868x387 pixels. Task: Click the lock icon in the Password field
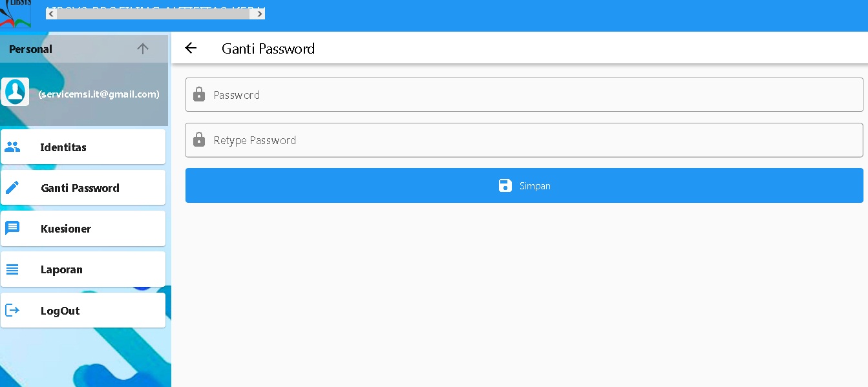200,94
